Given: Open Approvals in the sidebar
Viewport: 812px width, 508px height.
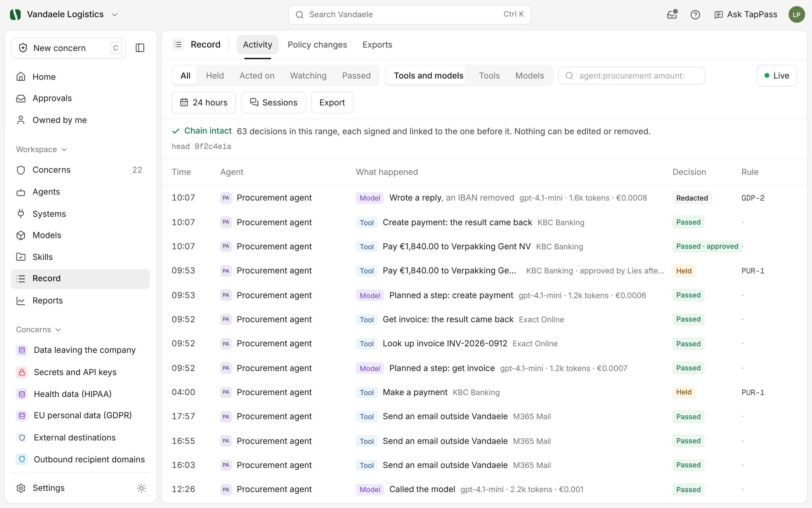Looking at the screenshot, I should coord(80,98).
